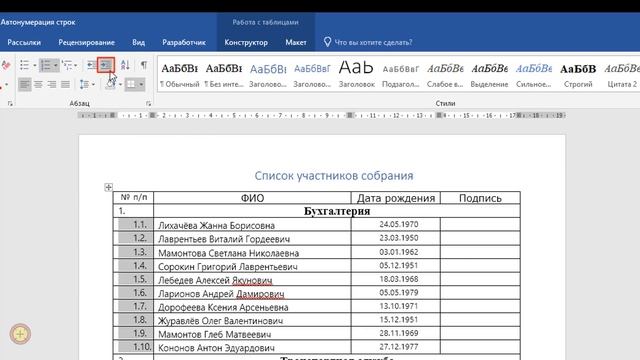Open the Numbering list dropdown arrow
This screenshot has width=640, height=360.
click(56, 65)
